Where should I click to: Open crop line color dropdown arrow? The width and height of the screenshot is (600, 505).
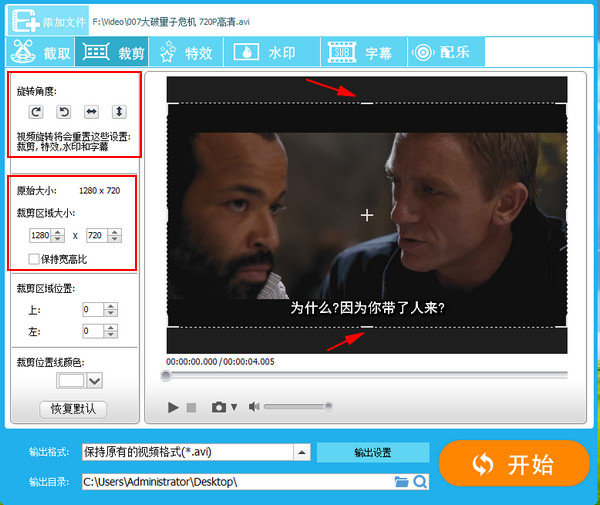coord(95,381)
